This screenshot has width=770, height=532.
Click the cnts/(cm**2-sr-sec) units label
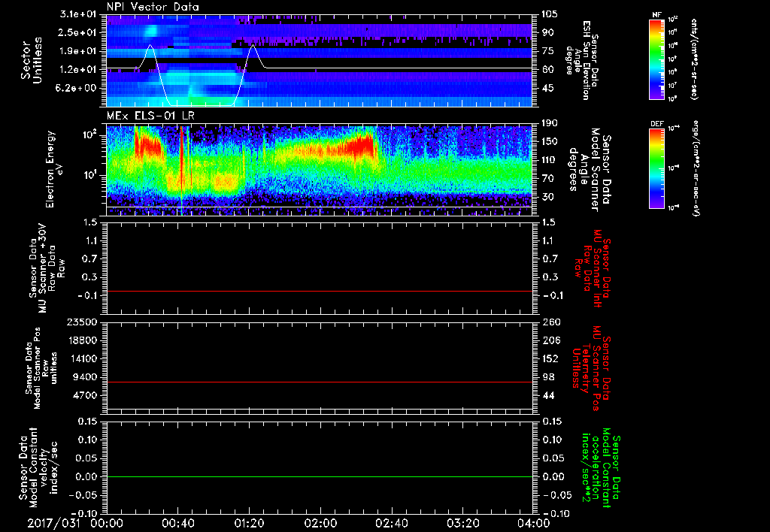coord(694,59)
